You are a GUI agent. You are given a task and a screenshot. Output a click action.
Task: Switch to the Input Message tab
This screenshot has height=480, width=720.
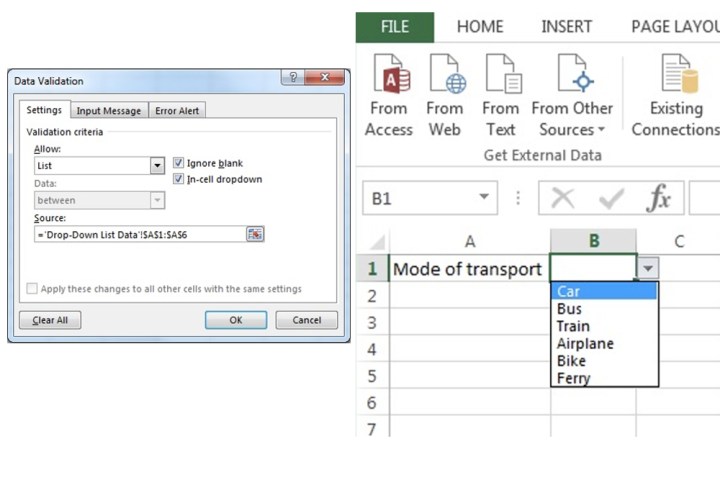pos(109,111)
